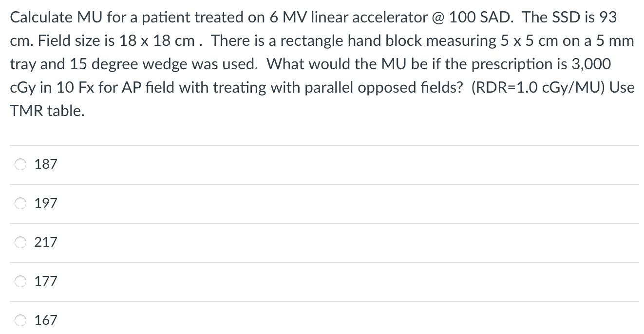This screenshot has width=644, height=334.
Task: Click the row containing answer 217
Action: click(195, 242)
